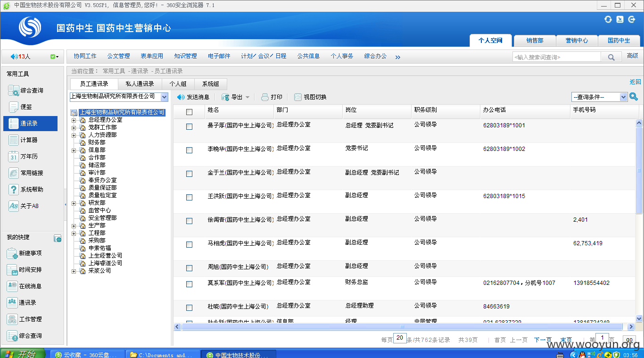Tick the checkbox for 莫系军
This screenshot has height=358, width=644.
189,284
